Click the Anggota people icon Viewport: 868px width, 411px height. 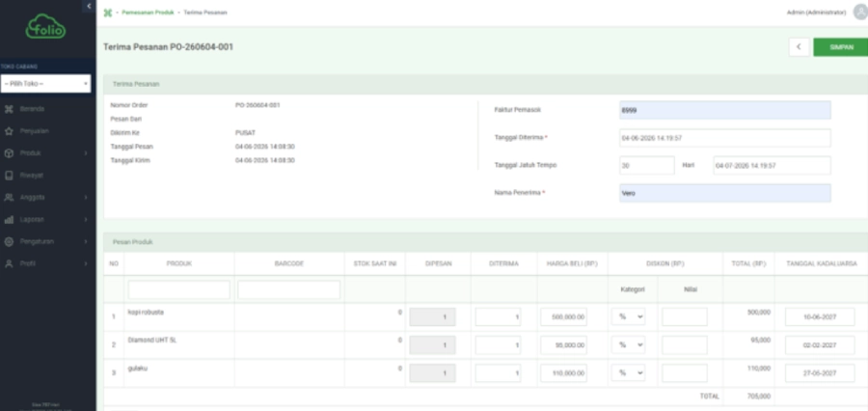click(9, 197)
